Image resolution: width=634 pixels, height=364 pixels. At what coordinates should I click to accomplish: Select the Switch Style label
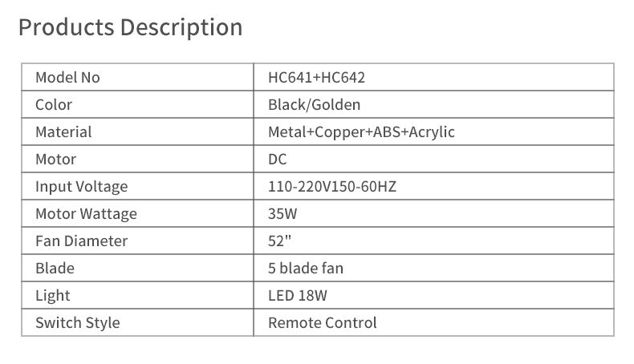tap(78, 323)
